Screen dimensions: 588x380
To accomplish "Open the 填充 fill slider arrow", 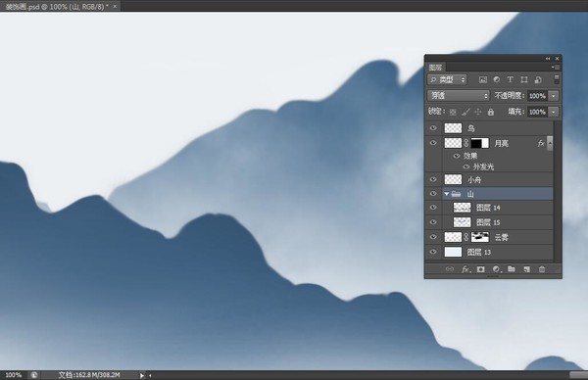I will [554, 112].
